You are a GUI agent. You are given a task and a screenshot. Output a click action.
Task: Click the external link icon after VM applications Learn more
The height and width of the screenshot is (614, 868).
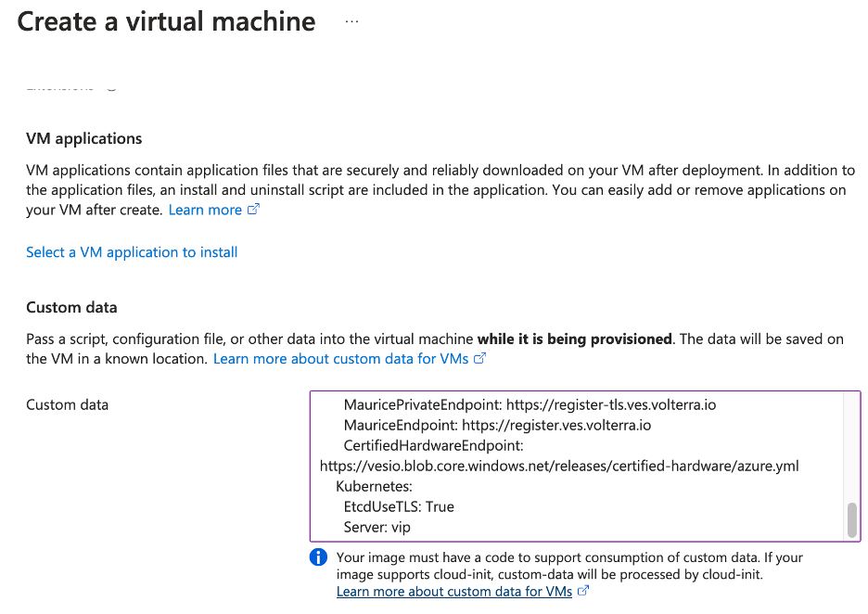click(x=254, y=209)
